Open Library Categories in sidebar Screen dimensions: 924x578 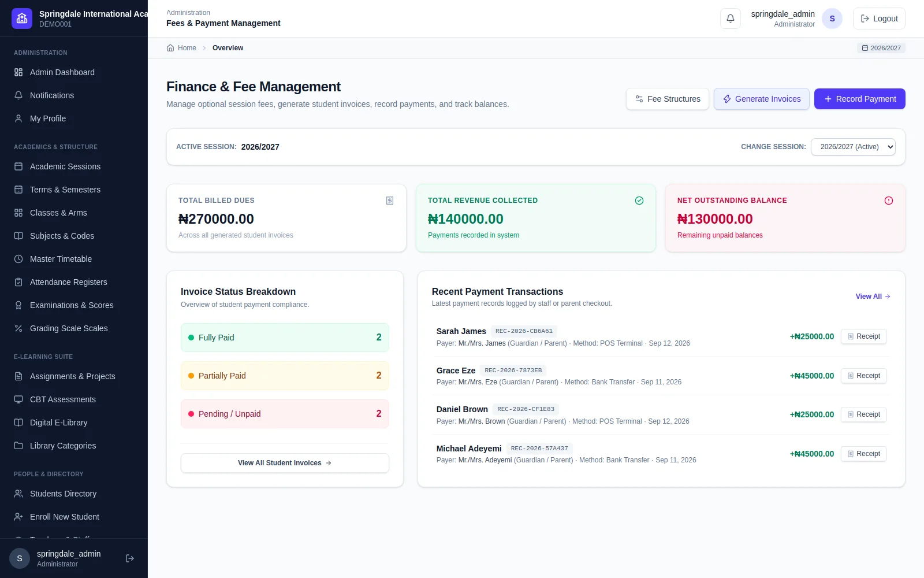pyautogui.click(x=74, y=446)
